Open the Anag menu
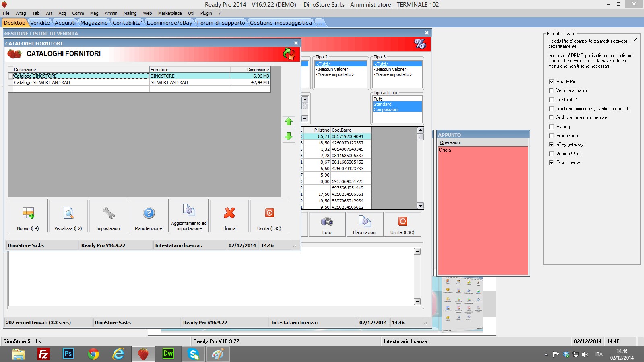 [21, 13]
